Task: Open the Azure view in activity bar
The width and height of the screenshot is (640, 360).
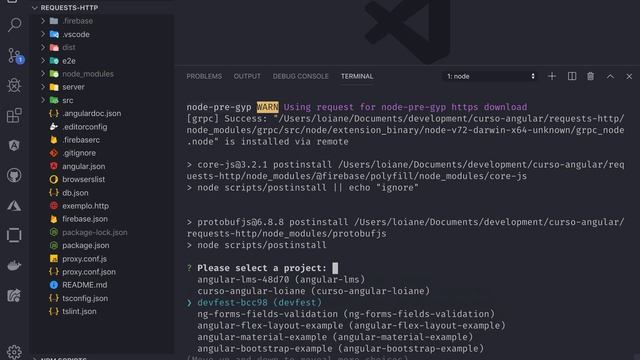Action: pyautogui.click(x=15, y=205)
